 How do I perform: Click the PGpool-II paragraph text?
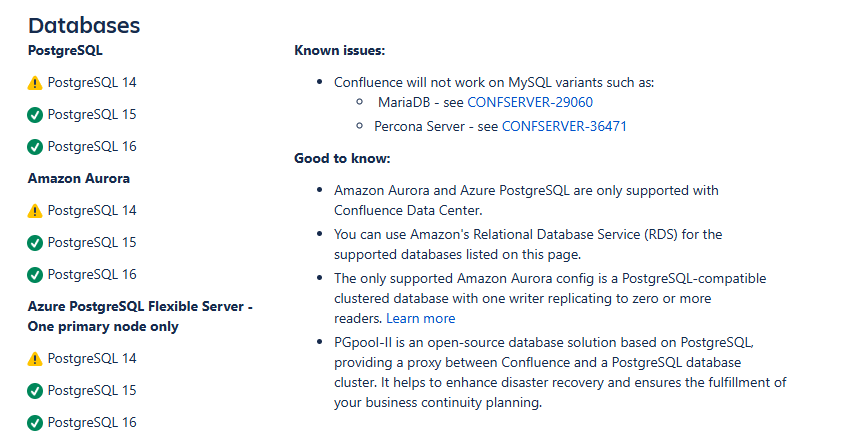click(x=560, y=372)
